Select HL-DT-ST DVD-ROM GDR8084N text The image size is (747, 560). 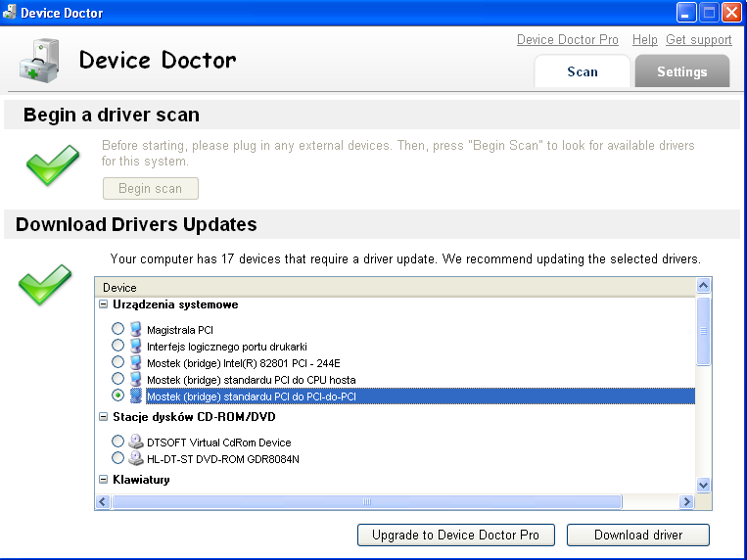pos(223,459)
